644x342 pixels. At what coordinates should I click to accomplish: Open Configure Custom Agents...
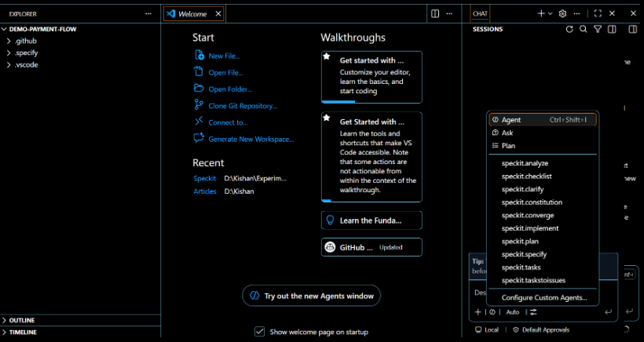pyautogui.click(x=543, y=298)
